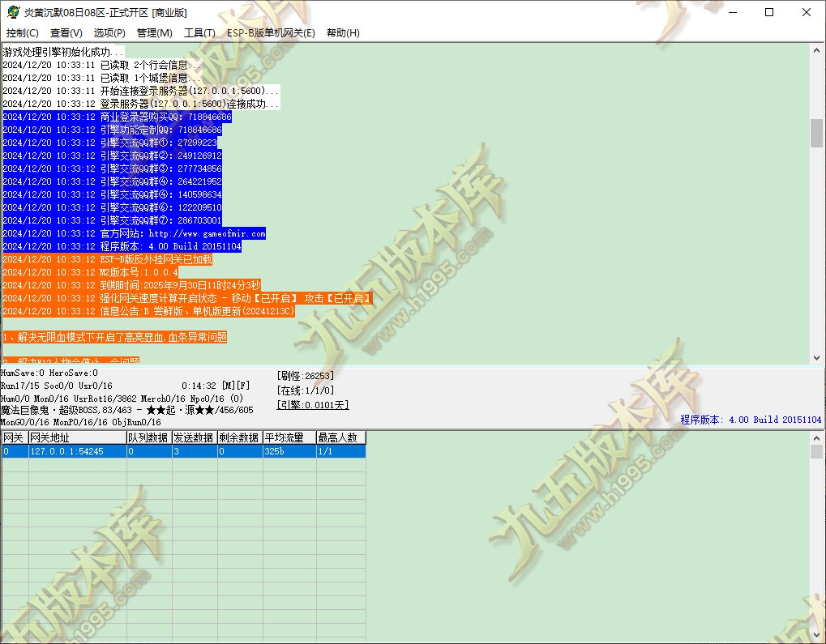
Task: Click log line M2版本号:1.0.0.4
Action: click(x=90, y=272)
